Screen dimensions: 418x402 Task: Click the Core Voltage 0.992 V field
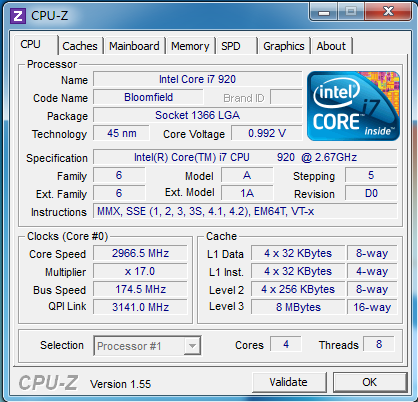(x=267, y=133)
